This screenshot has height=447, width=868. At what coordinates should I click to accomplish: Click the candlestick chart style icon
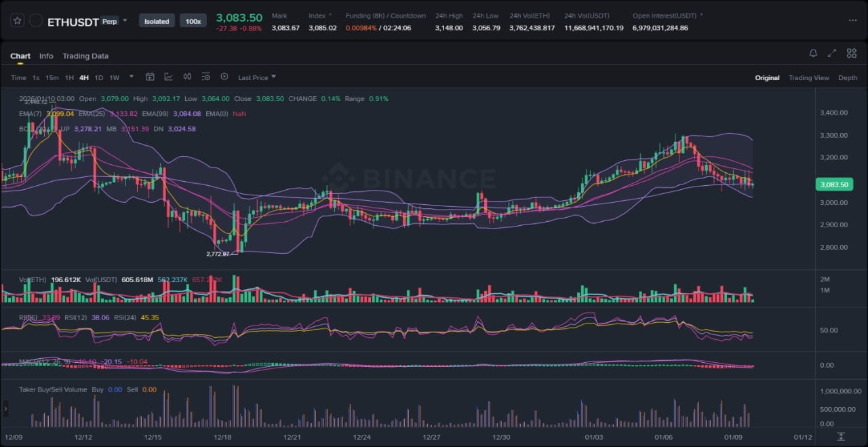click(187, 77)
